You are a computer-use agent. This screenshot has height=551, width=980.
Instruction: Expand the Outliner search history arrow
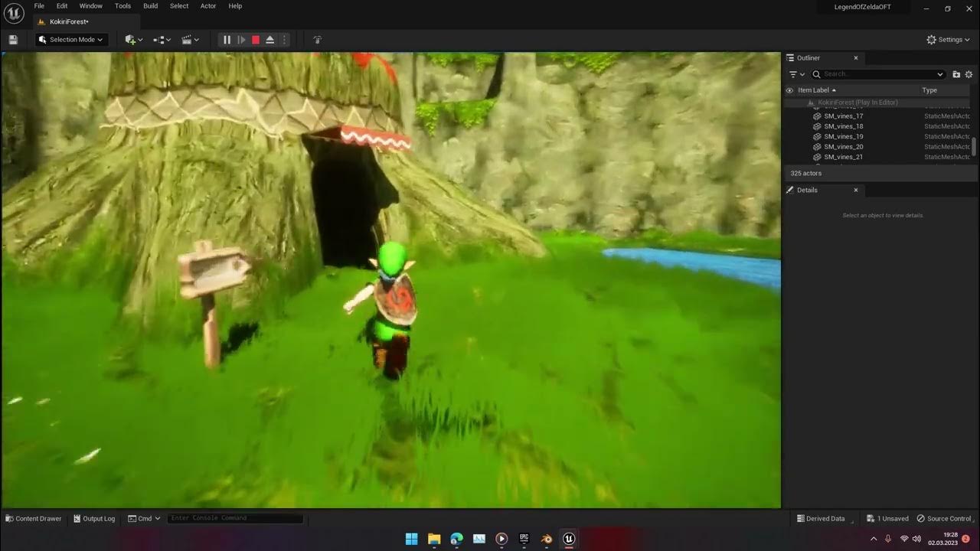[x=940, y=74]
